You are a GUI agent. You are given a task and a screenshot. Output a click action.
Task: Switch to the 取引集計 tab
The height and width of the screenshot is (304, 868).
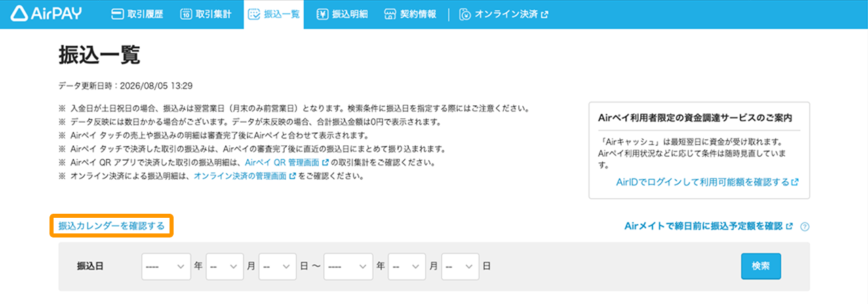tap(205, 14)
